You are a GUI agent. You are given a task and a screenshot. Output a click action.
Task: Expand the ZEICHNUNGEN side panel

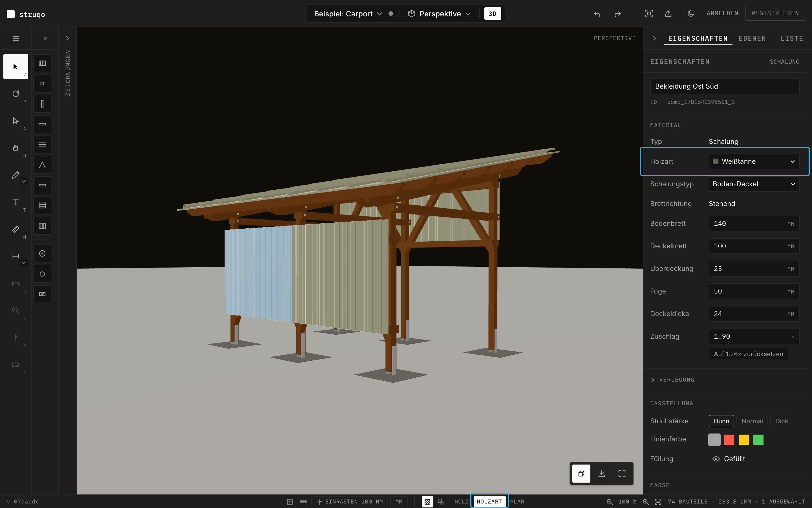(67, 38)
